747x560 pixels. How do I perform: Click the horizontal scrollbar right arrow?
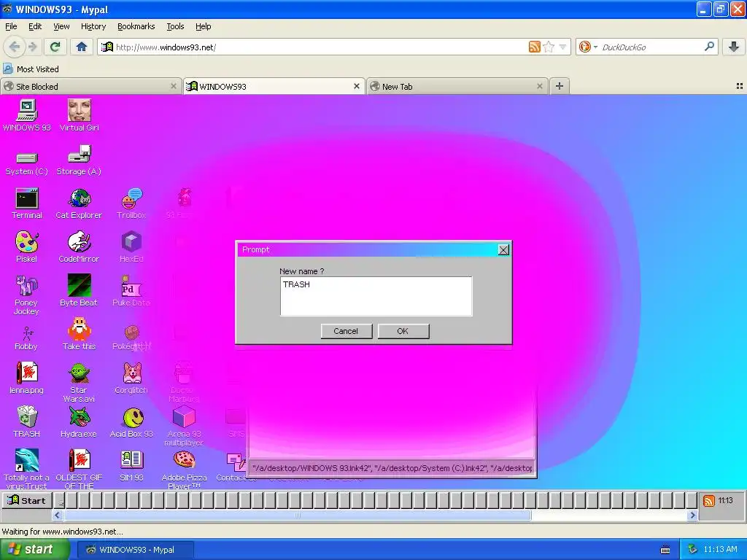(x=692, y=515)
